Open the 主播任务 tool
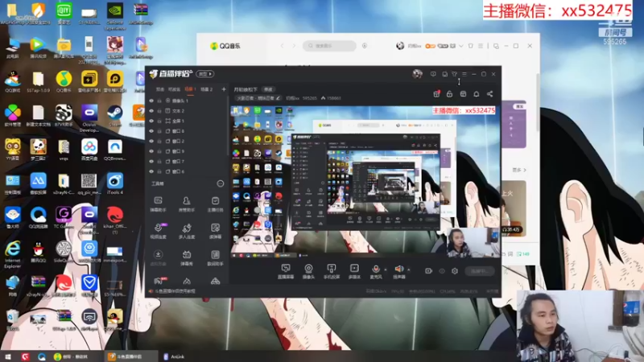This screenshot has height=362, width=644. pos(215,204)
